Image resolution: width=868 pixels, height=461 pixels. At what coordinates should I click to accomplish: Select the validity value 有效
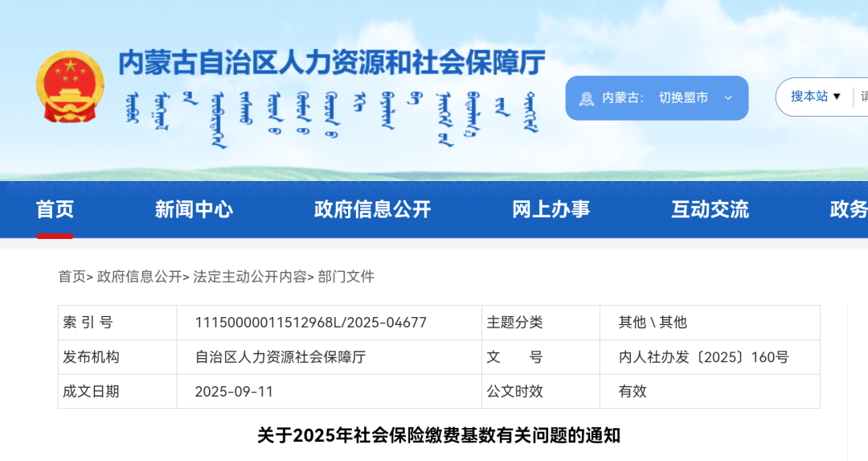click(x=633, y=391)
